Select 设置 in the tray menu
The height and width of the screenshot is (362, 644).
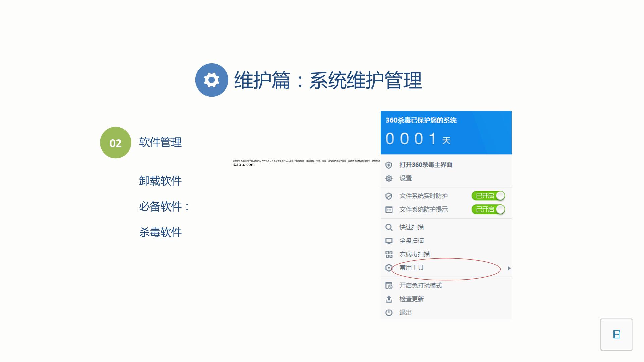pyautogui.click(x=446, y=178)
